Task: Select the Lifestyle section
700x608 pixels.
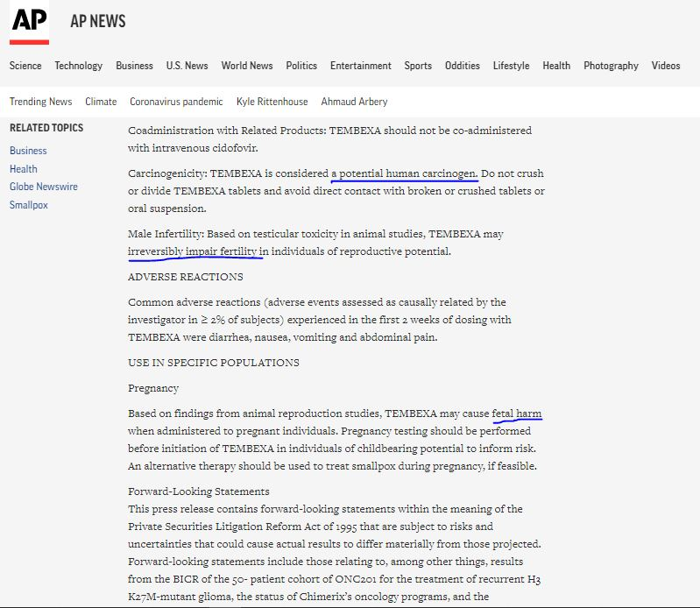Action: click(511, 66)
